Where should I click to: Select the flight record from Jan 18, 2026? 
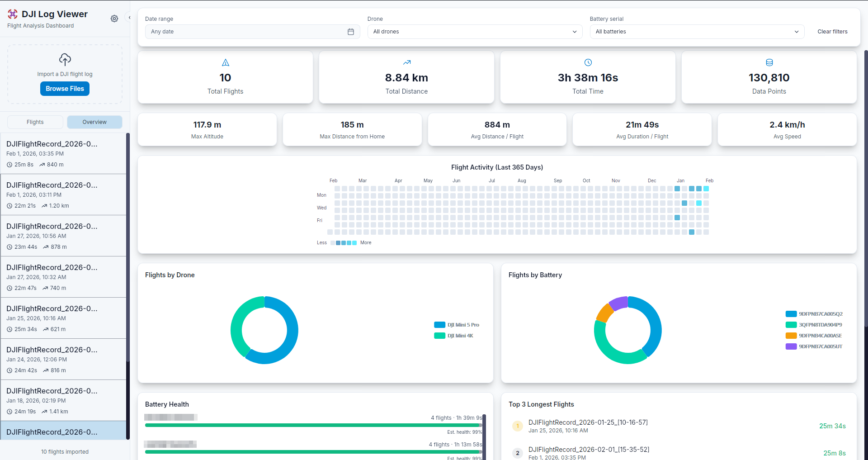[63, 400]
